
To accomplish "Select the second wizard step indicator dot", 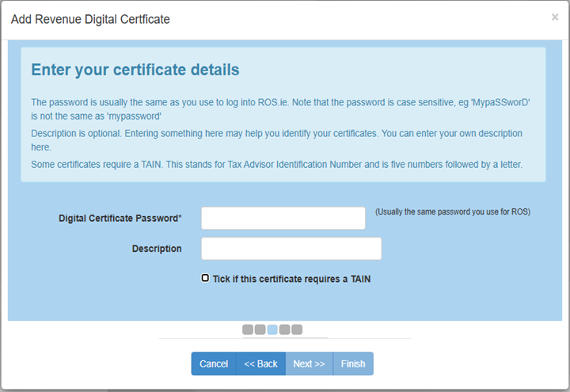I will pos(260,329).
